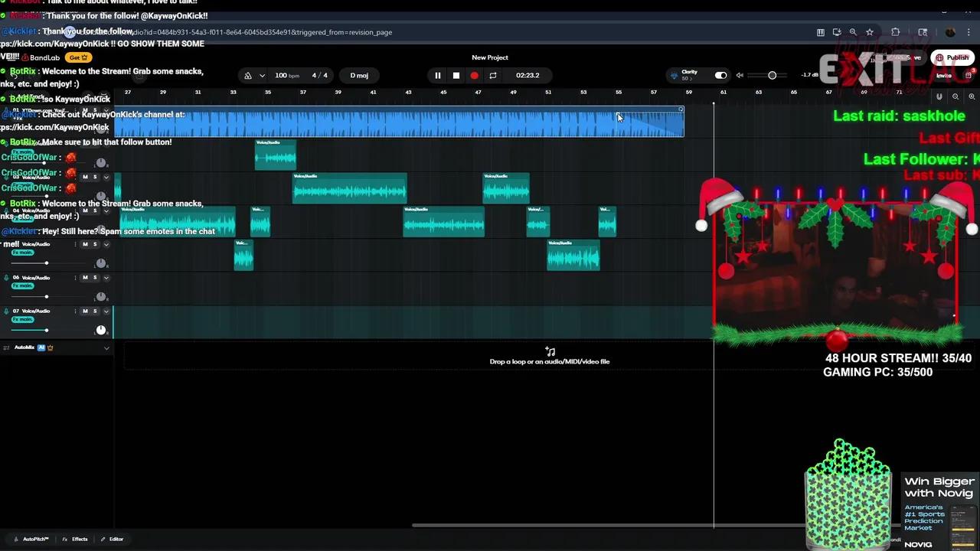Select the Voice/Audio clip on track 02
Screen dimensions: 980x551
click(x=275, y=155)
